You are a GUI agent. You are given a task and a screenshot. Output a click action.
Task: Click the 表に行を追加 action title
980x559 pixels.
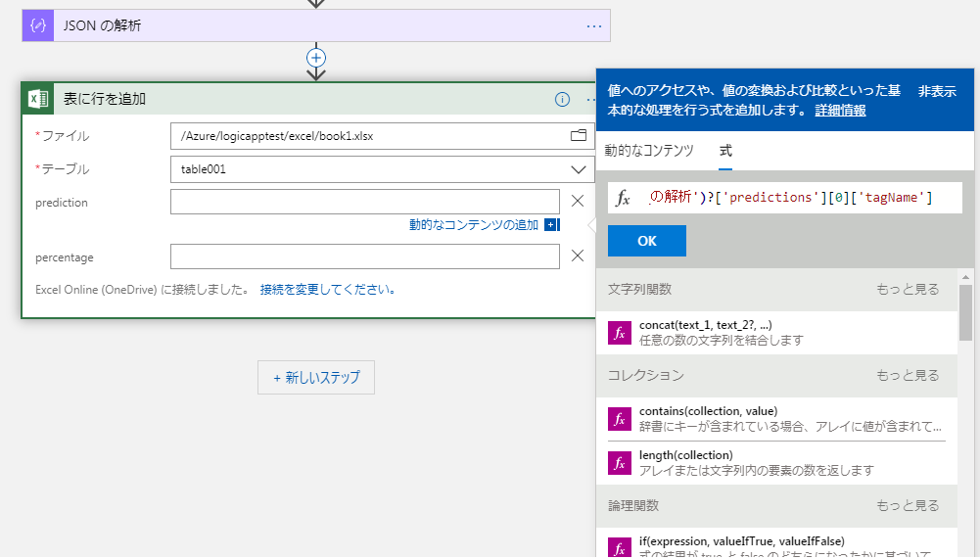pyautogui.click(x=105, y=99)
